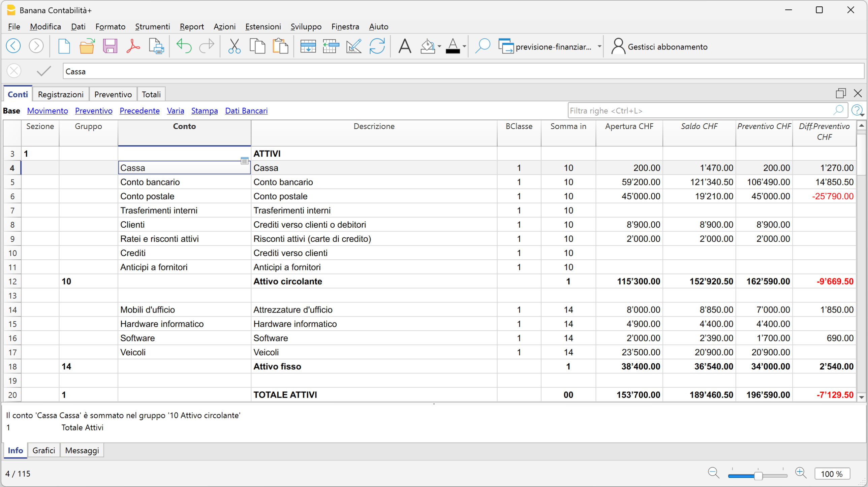The width and height of the screenshot is (868, 487).
Task: Click Gestisci abbonamento button
Action: click(x=659, y=46)
